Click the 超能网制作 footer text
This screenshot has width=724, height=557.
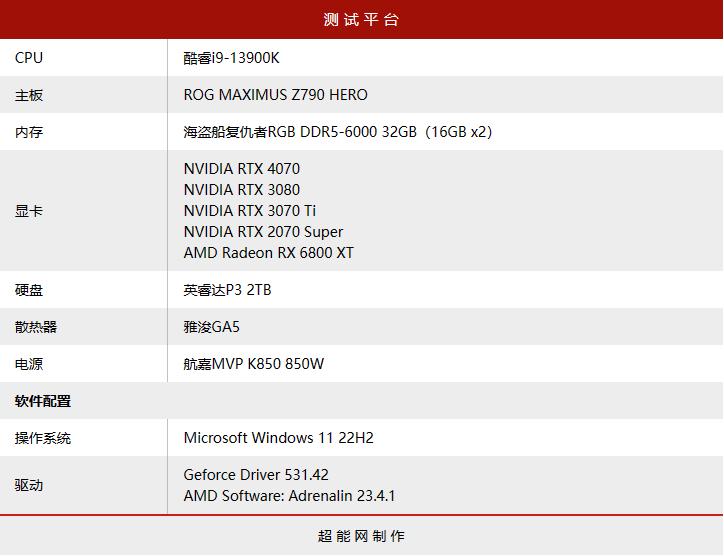coord(361,536)
